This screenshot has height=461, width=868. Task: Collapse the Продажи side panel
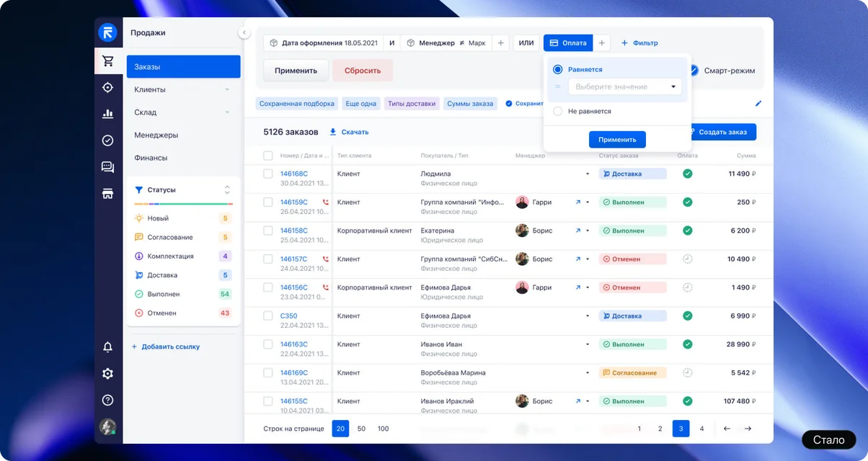tap(244, 32)
